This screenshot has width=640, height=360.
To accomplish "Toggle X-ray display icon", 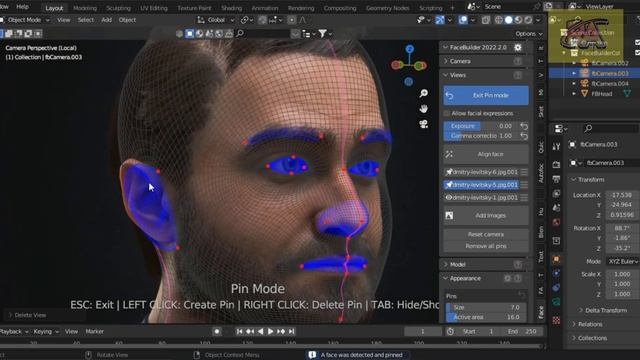I will [x=486, y=20].
